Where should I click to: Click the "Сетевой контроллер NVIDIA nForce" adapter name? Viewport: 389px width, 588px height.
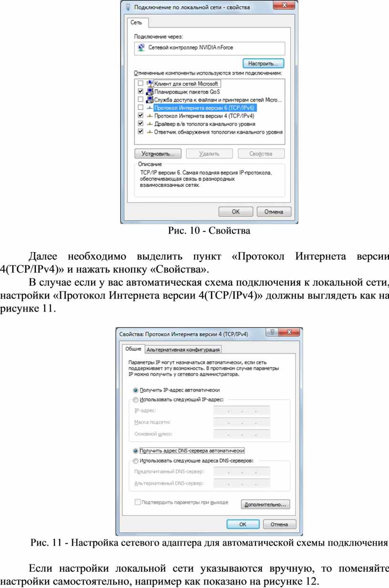[x=191, y=48]
